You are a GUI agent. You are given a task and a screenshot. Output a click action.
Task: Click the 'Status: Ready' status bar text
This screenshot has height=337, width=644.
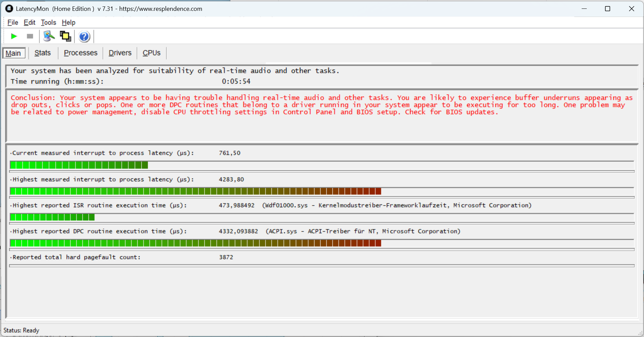(21, 330)
